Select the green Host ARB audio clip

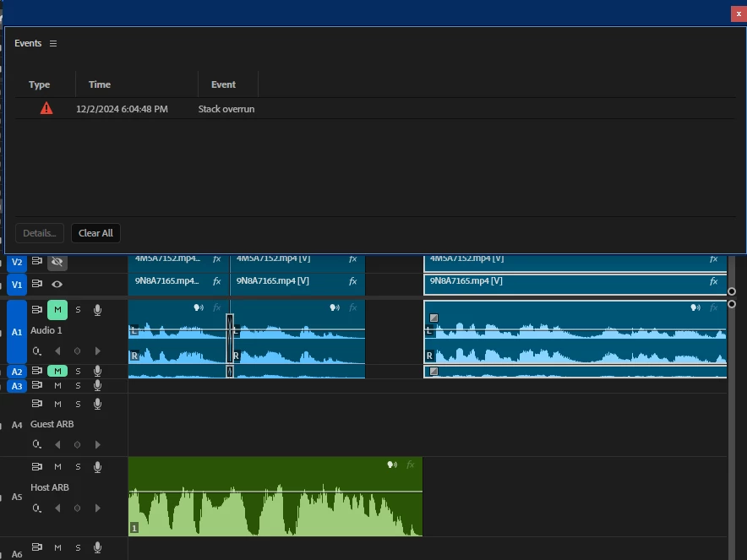click(x=275, y=497)
